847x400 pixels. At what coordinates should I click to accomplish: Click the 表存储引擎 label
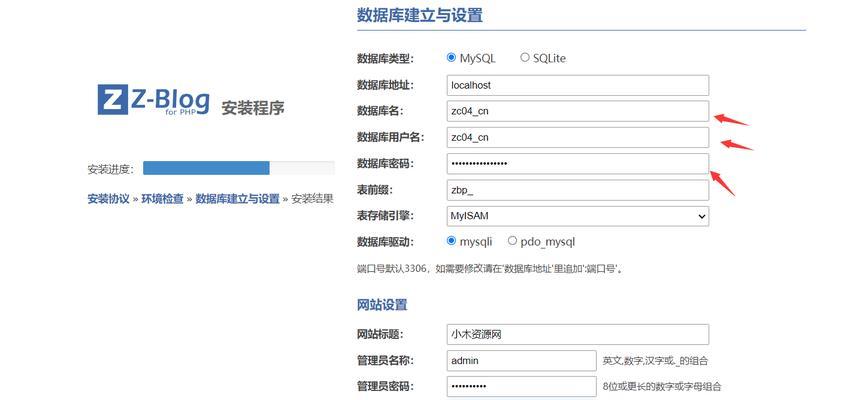point(385,216)
